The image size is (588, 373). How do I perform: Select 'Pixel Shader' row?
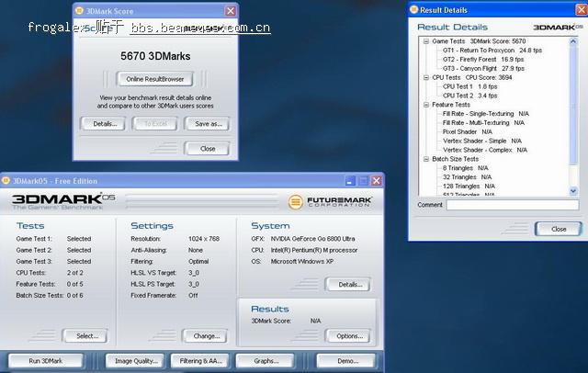coord(468,132)
